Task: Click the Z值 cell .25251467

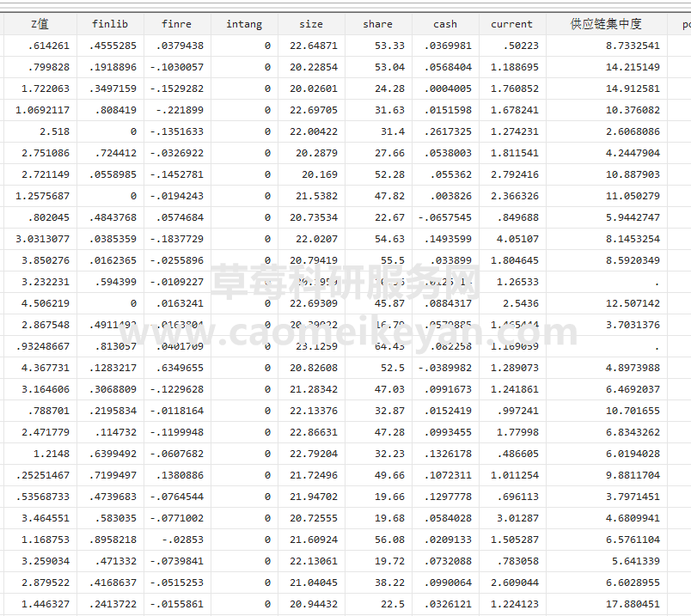Action: (40, 475)
